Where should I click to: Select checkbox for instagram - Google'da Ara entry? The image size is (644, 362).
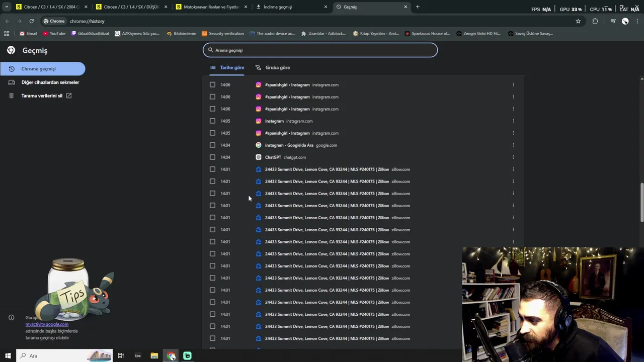click(212, 145)
